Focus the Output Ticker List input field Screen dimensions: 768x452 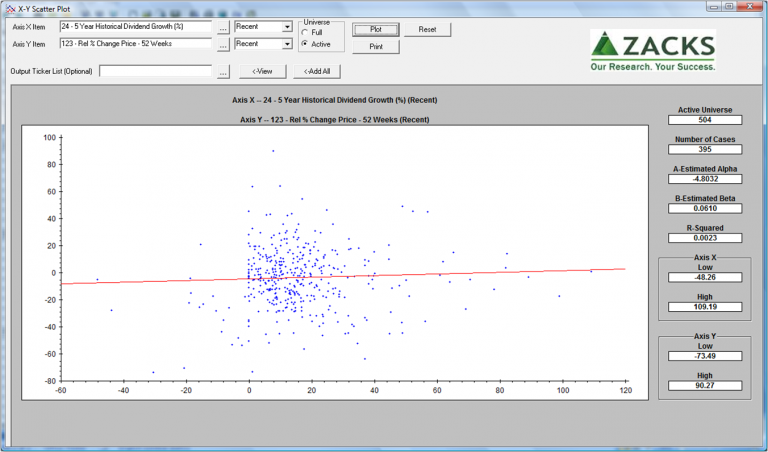coord(155,72)
